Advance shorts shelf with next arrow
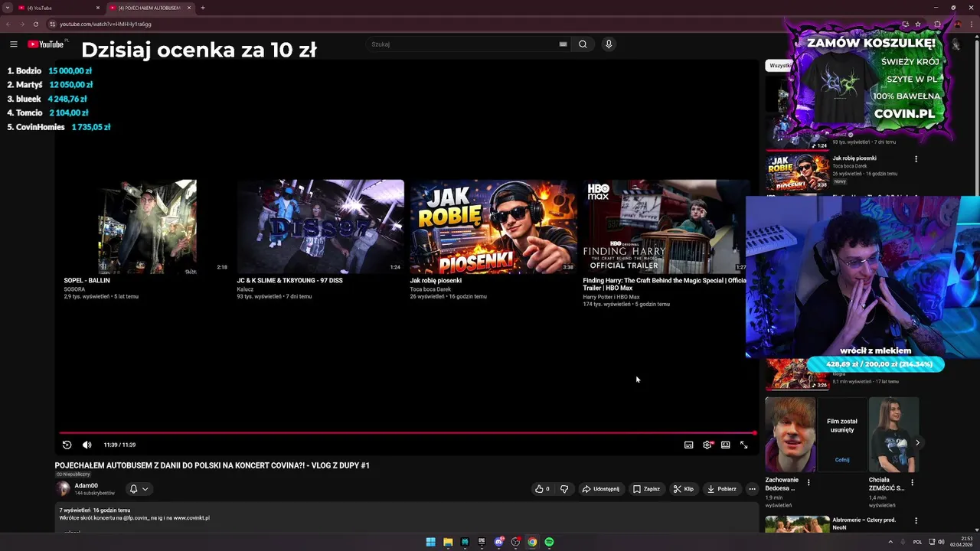The width and height of the screenshot is (980, 551). click(917, 442)
